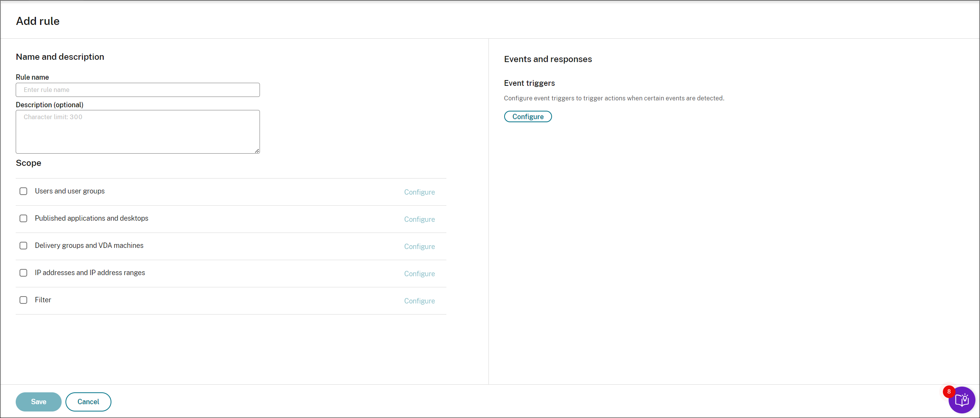Click Configure link in the Filter row

(420, 301)
